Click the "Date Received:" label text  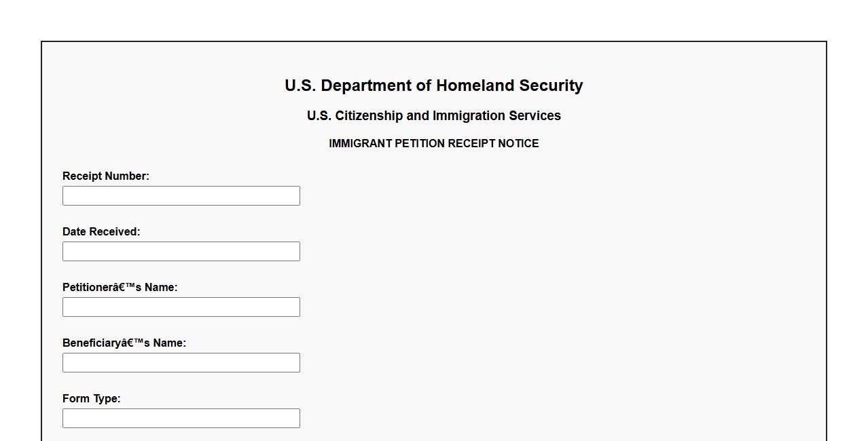(101, 232)
